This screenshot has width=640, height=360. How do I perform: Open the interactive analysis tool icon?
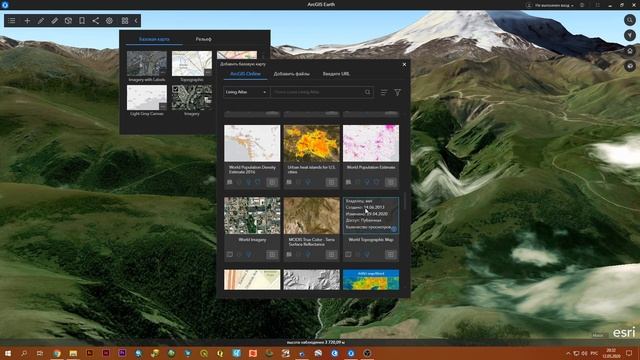click(68, 20)
